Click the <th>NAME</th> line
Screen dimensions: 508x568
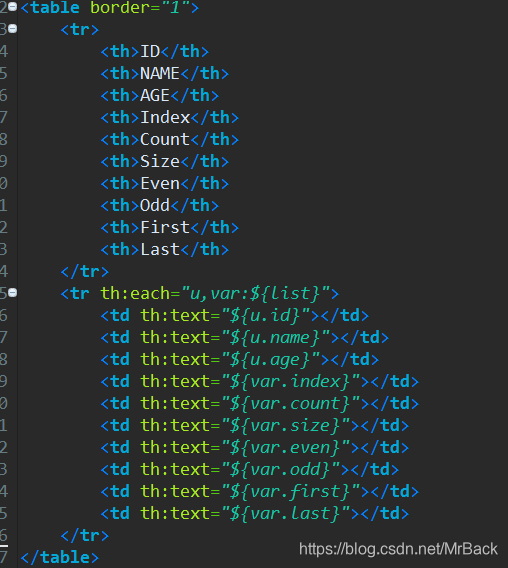(165, 74)
